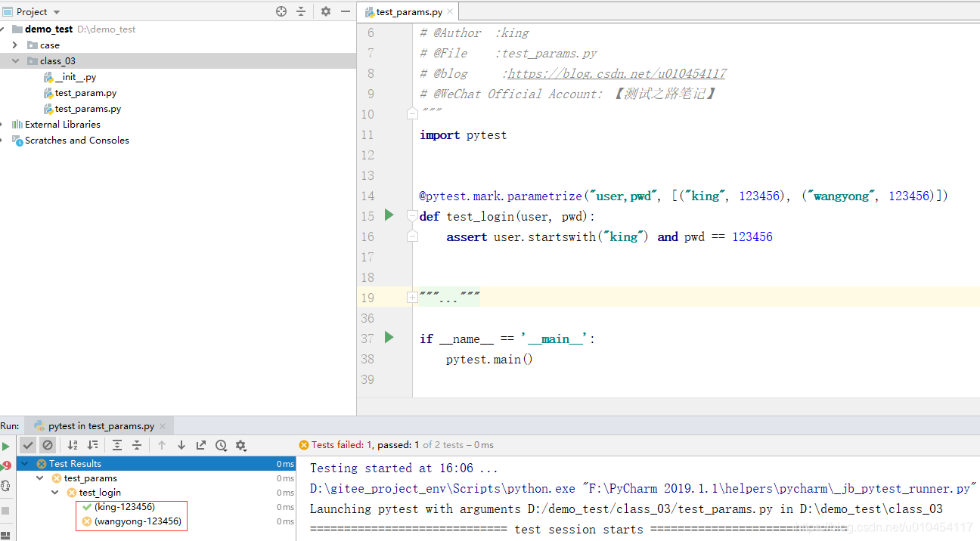The width and height of the screenshot is (980, 541).
Task: Collapse test_login results node
Action: 55,493
